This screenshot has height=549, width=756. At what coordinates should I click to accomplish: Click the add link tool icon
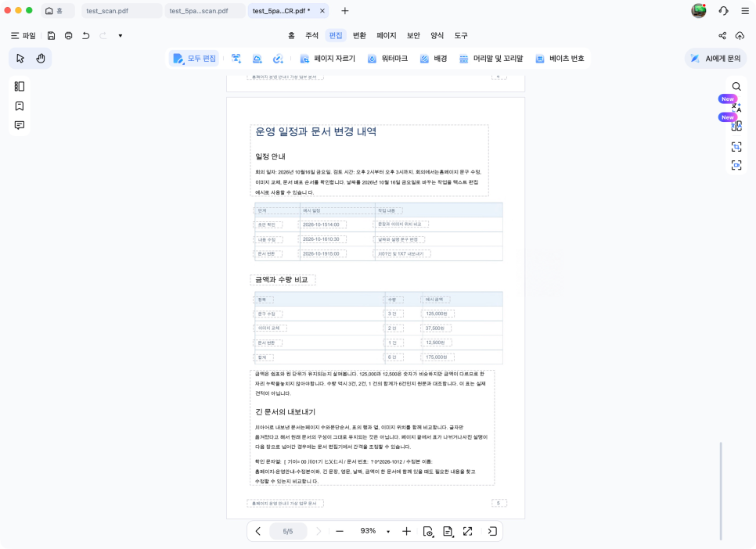278,59
